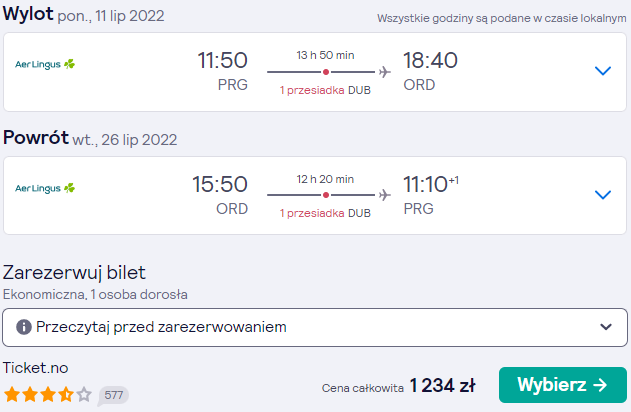The height and width of the screenshot is (412, 631).
Task: Expand outbound PRG to ORD flight details
Action: pyautogui.click(x=603, y=71)
